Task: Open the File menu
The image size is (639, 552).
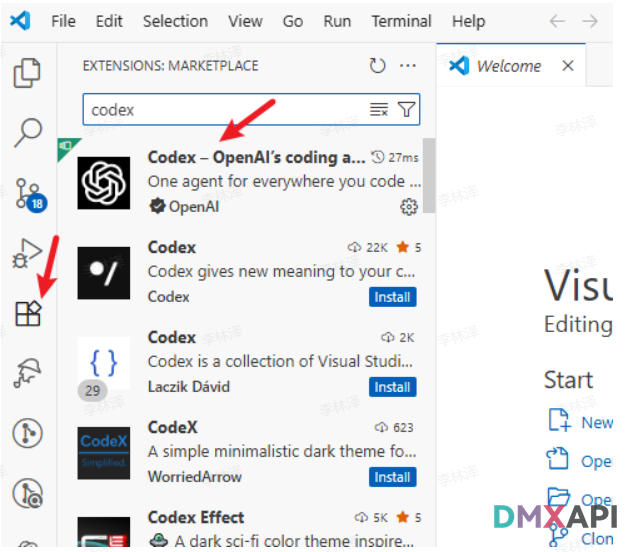Action: [63, 21]
